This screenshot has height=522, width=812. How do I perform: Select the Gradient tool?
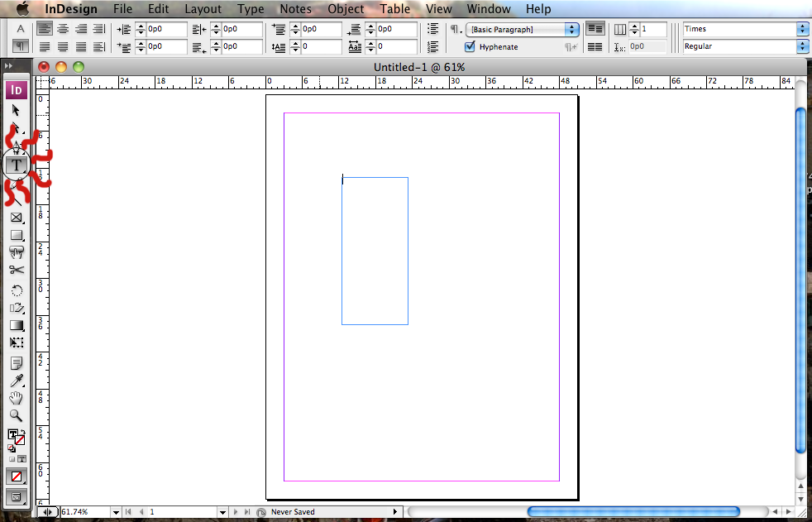(x=17, y=325)
